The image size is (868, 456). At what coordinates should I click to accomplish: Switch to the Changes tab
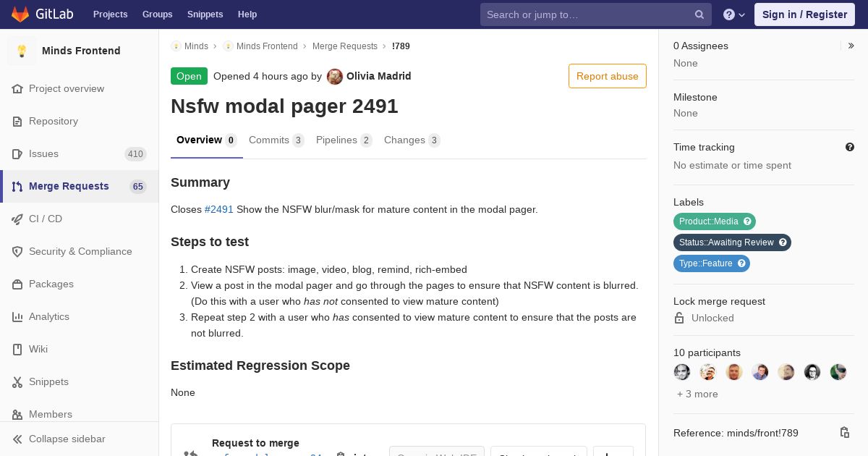(412, 140)
